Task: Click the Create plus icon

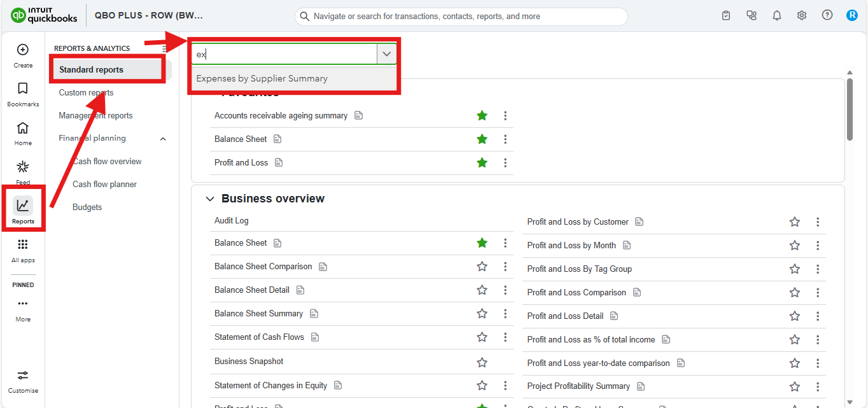Action: (23, 50)
